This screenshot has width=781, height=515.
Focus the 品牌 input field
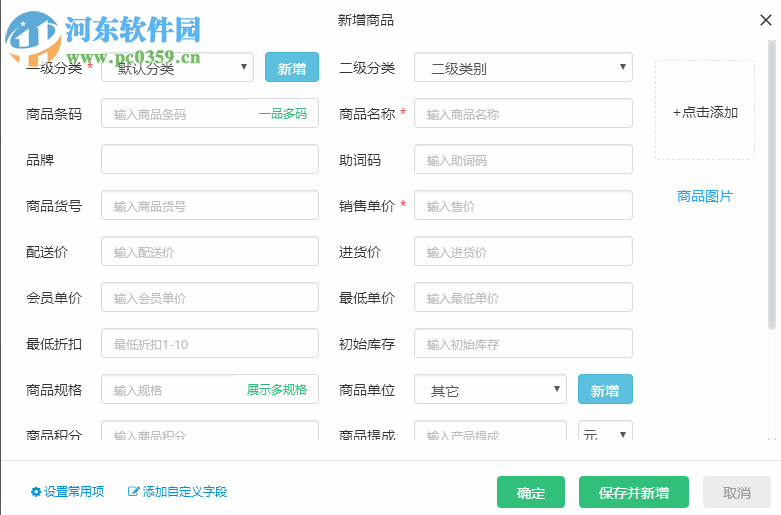coord(210,159)
